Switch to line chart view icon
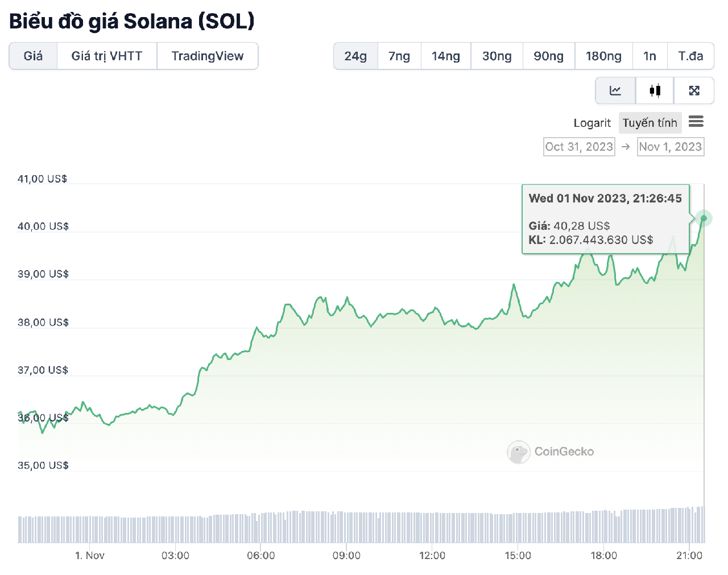Viewport: 728px width, 575px height. [x=615, y=90]
